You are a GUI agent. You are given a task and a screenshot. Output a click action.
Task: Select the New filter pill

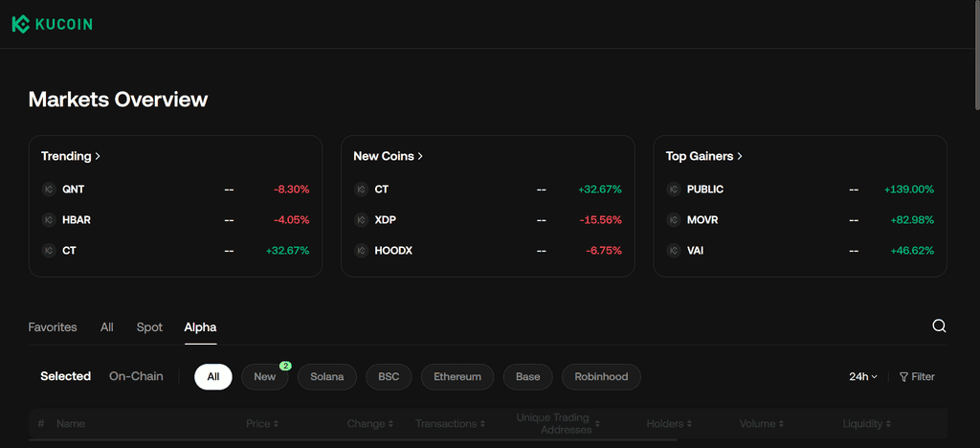pos(265,377)
